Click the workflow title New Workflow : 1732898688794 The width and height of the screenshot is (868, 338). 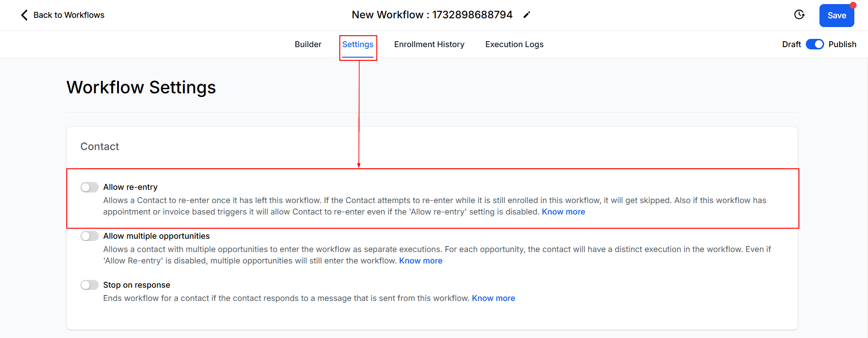[432, 15]
